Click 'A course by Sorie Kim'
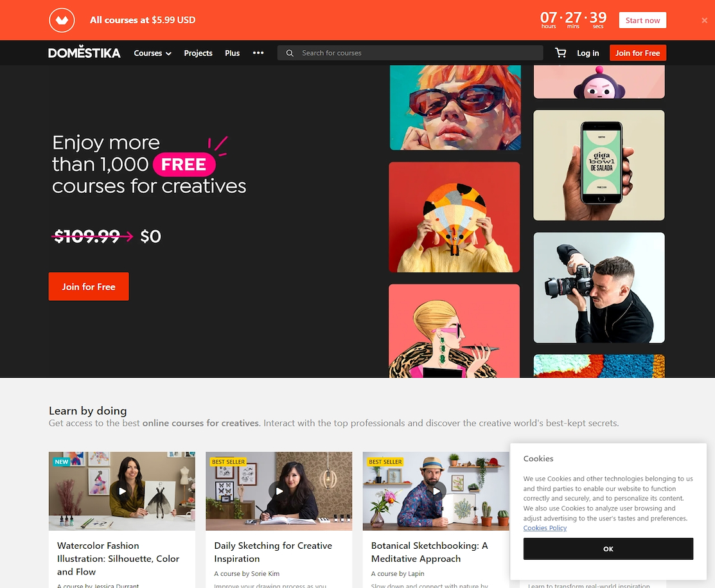 [247, 573]
